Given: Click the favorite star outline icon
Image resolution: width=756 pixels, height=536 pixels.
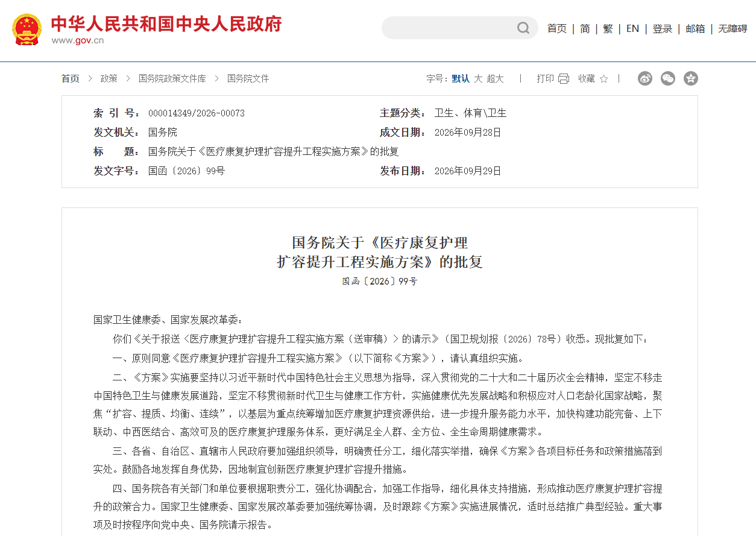Looking at the screenshot, I should click(x=604, y=79).
